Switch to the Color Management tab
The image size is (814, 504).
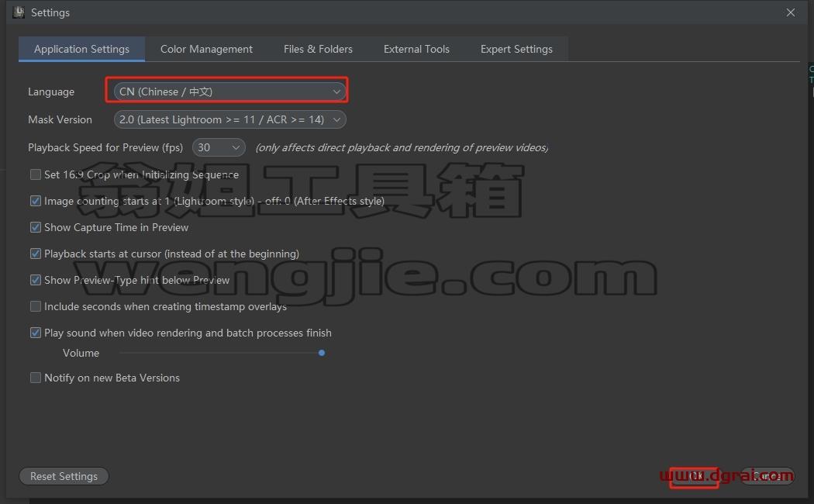click(x=206, y=49)
